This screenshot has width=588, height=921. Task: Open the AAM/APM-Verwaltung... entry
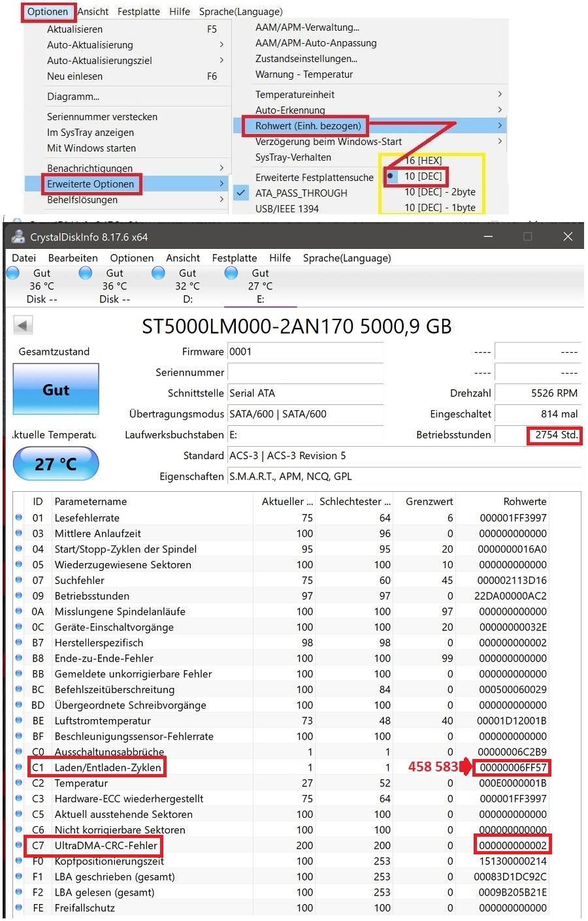point(307,27)
